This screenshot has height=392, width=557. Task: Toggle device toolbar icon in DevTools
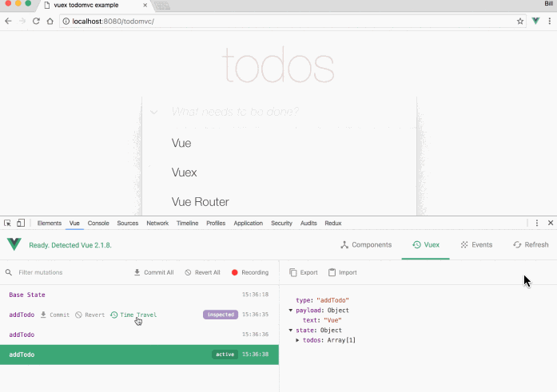click(21, 223)
